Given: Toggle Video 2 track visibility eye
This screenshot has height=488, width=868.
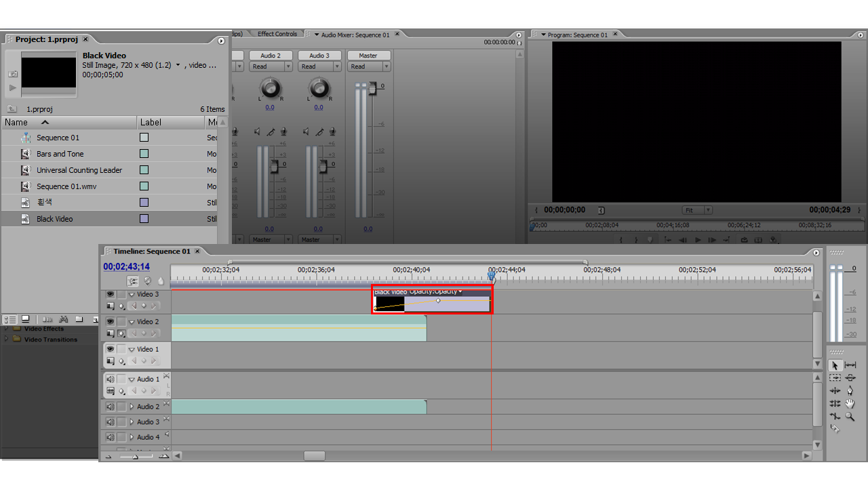Looking at the screenshot, I should 110,321.
